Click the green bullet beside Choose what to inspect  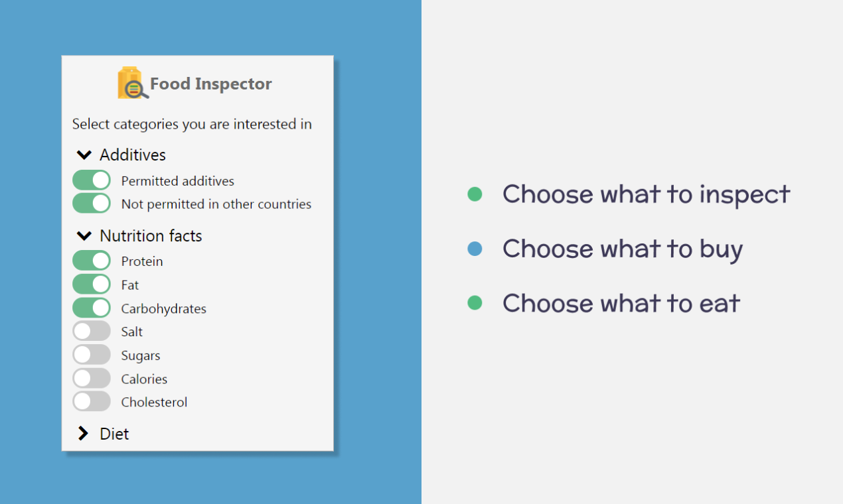475,194
